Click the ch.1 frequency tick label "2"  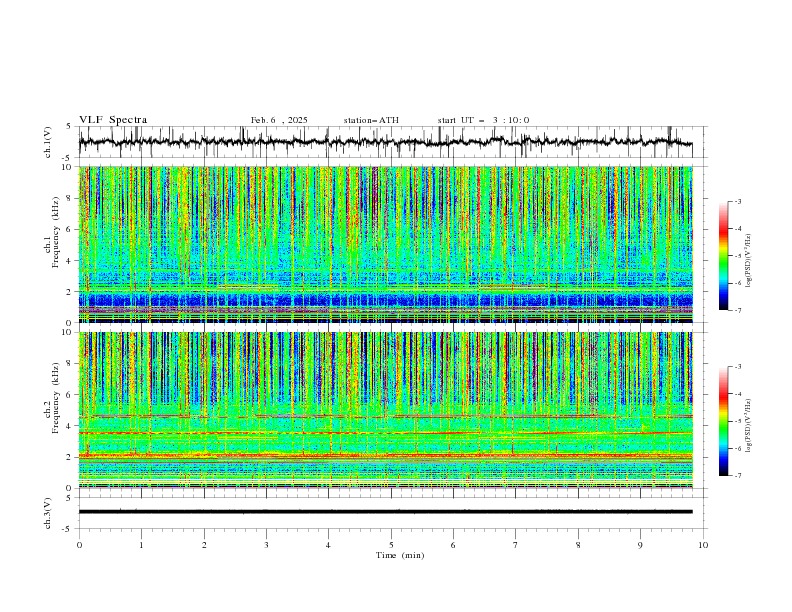click(70, 292)
